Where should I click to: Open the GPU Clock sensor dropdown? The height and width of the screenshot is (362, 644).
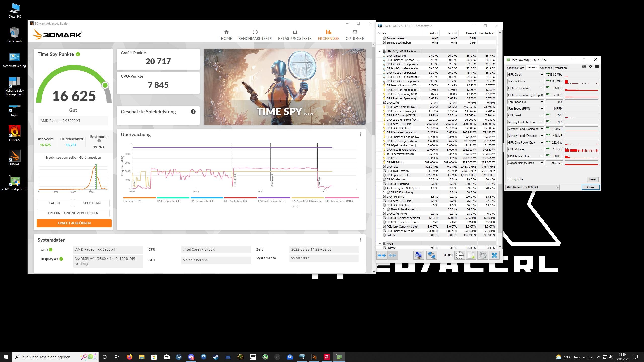coord(542,75)
